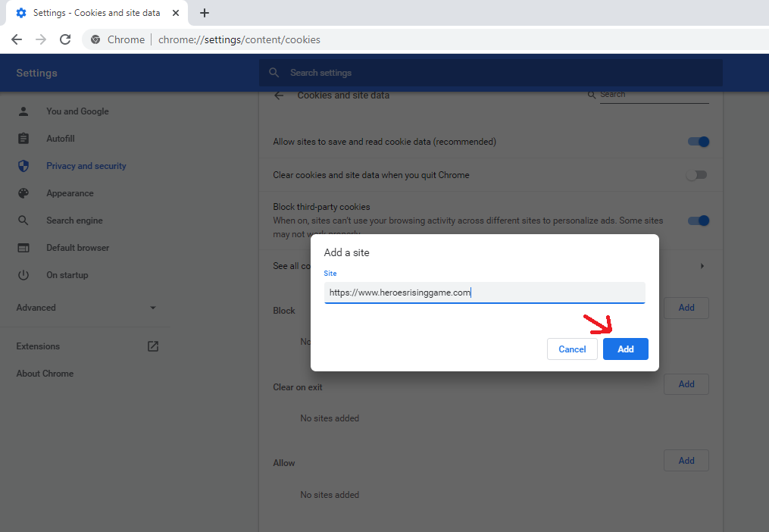Image resolution: width=769 pixels, height=532 pixels.
Task: Open a new tab with plus icon
Action: click(x=205, y=13)
